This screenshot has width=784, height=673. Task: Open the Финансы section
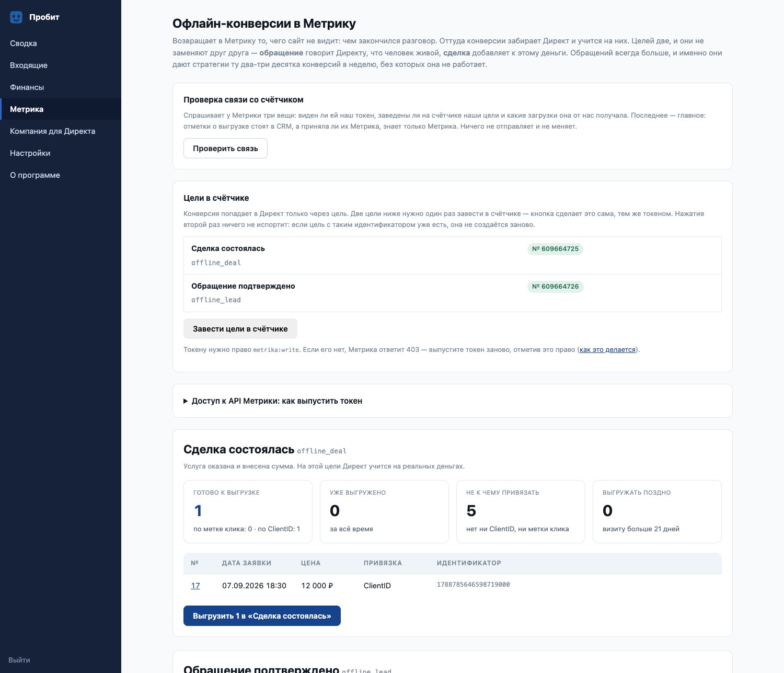coord(27,87)
